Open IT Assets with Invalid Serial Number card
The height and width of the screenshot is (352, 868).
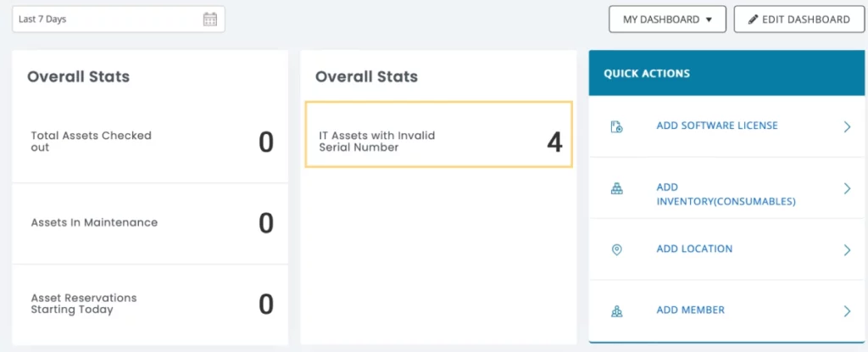pos(438,134)
